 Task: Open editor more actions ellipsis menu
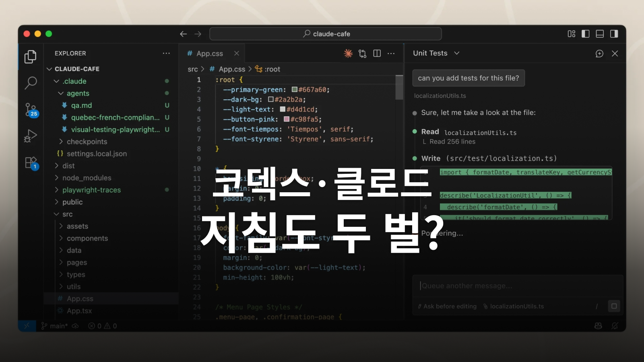coord(391,53)
